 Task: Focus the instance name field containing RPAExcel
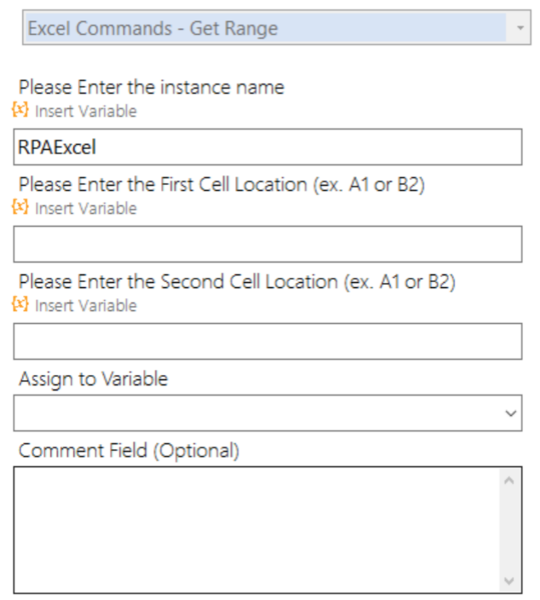[x=268, y=147]
